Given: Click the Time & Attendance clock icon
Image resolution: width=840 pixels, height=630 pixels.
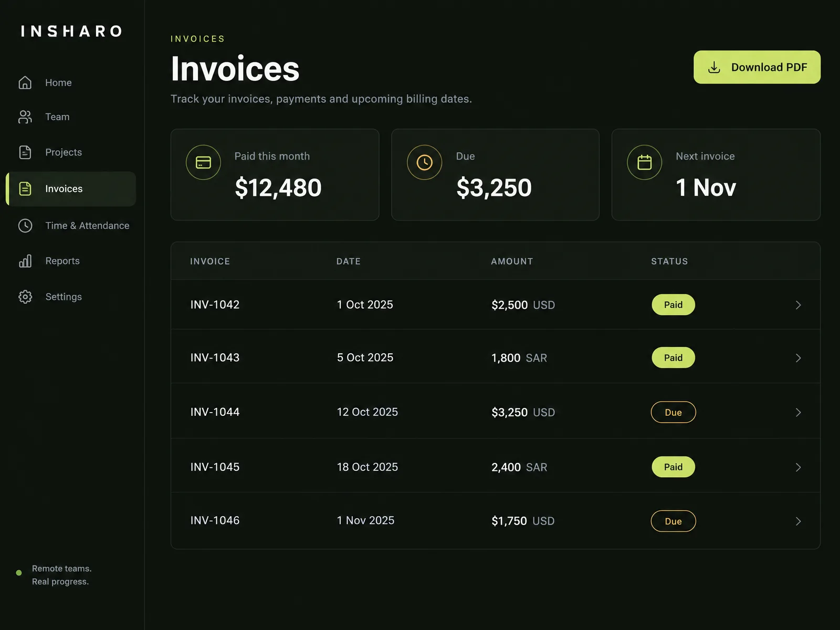Looking at the screenshot, I should [x=25, y=226].
